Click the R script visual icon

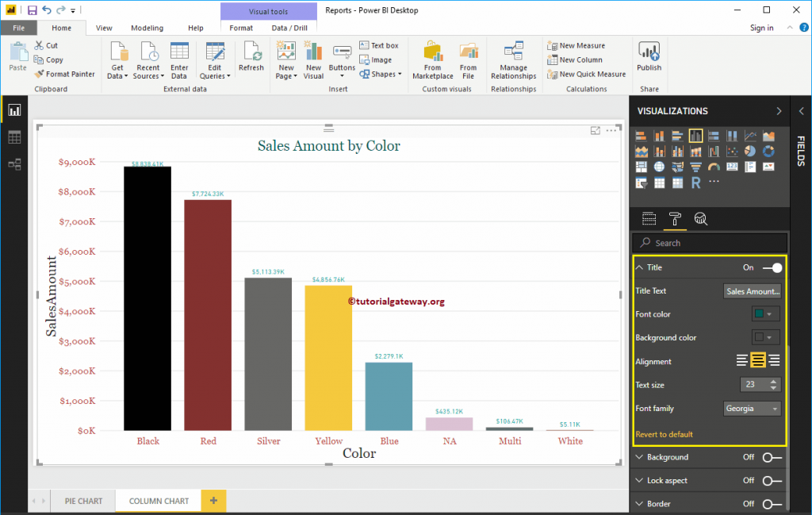[x=695, y=182]
